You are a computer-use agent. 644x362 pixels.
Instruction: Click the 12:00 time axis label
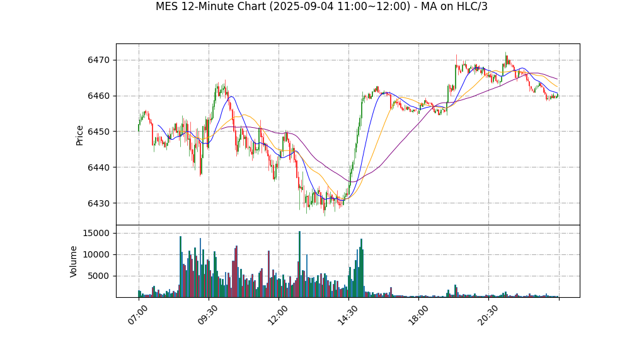[278, 315]
